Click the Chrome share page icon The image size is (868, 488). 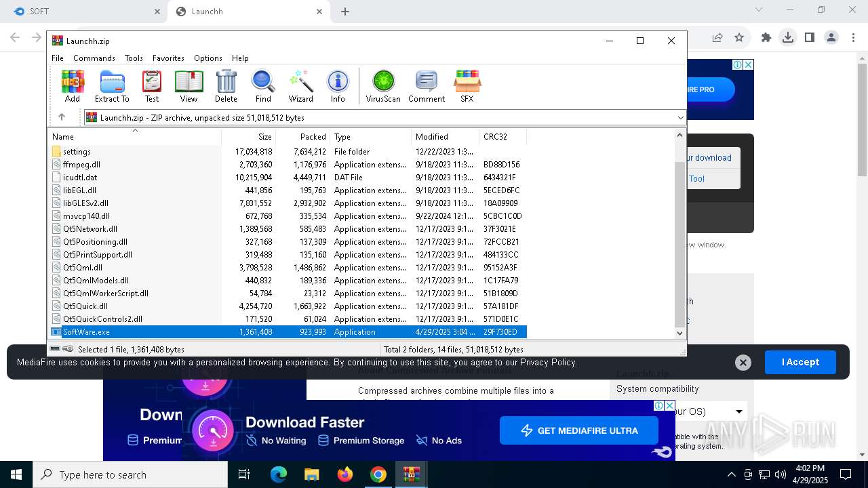(717, 38)
